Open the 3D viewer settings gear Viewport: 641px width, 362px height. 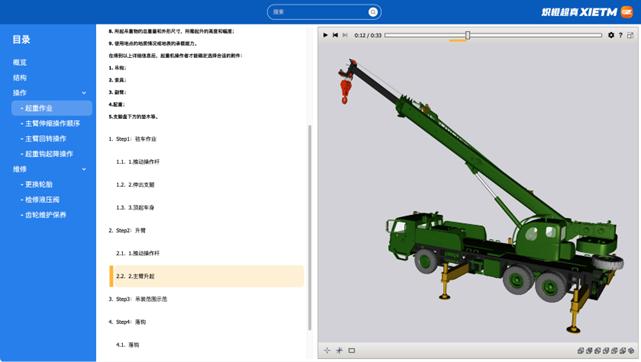[611, 35]
